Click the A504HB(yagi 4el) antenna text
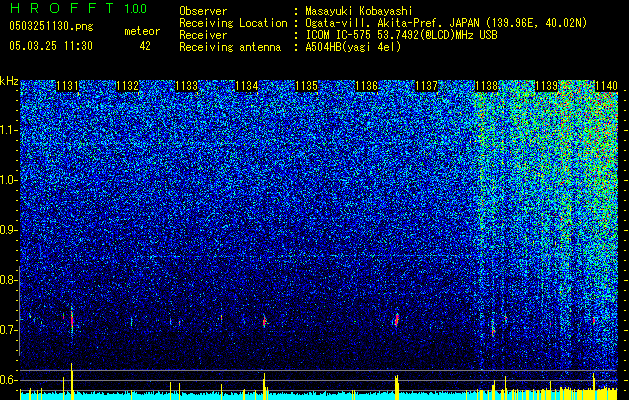 click(353, 47)
